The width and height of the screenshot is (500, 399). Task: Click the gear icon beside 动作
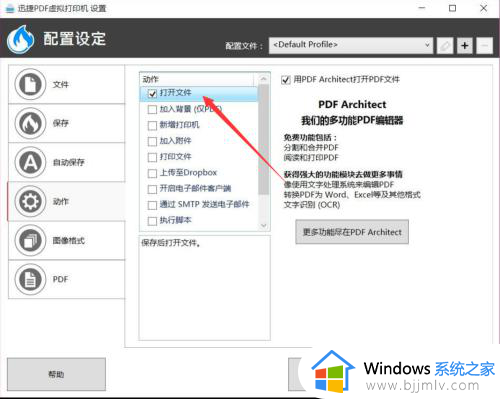click(x=30, y=201)
